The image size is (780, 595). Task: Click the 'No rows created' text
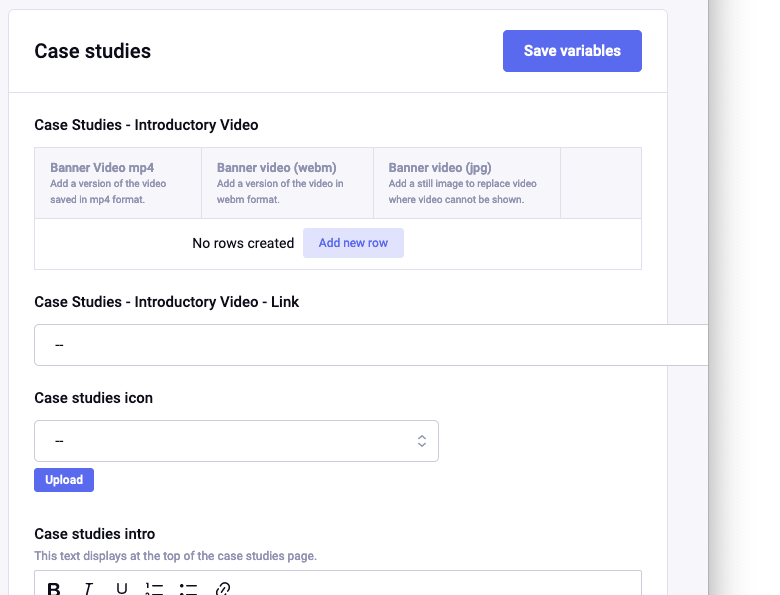point(243,243)
